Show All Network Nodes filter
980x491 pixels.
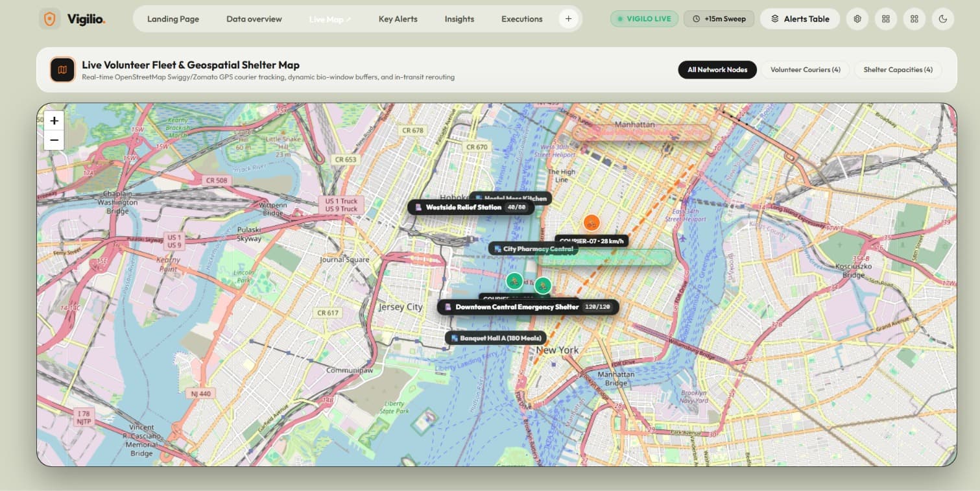tap(717, 69)
